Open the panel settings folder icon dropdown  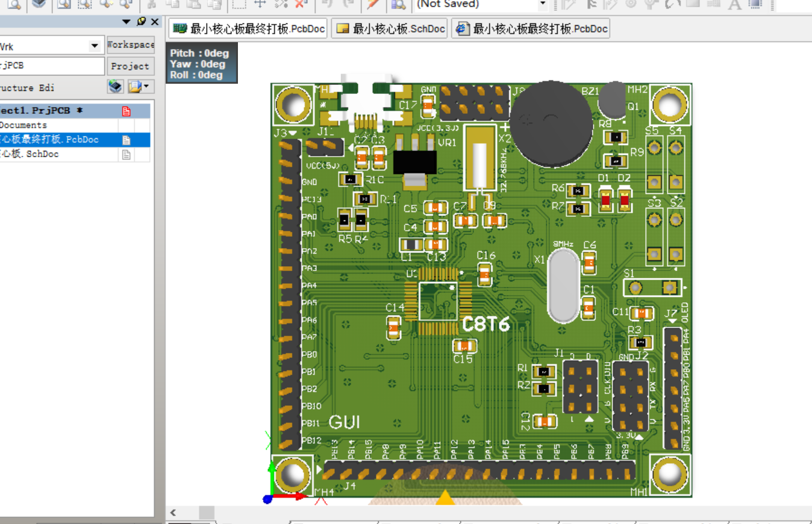click(x=140, y=87)
